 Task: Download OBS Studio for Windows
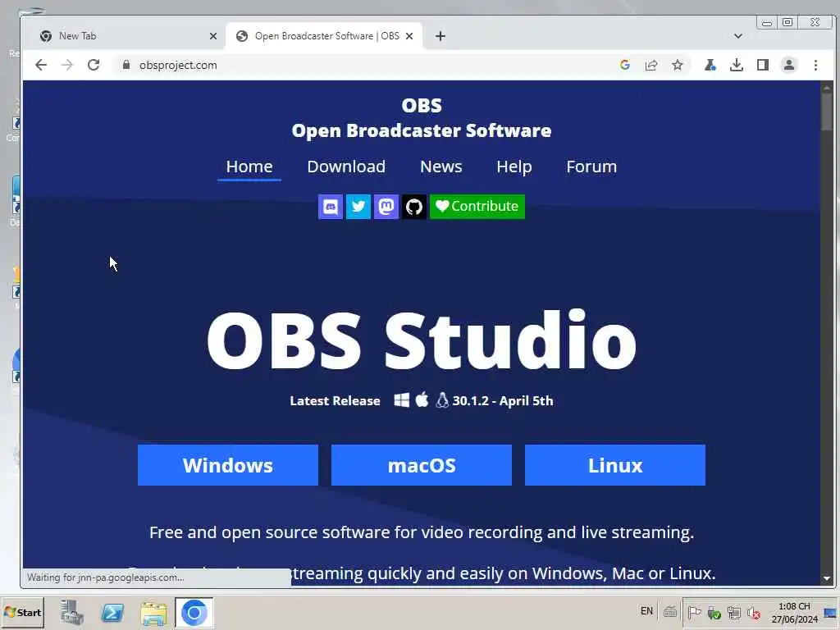(228, 465)
